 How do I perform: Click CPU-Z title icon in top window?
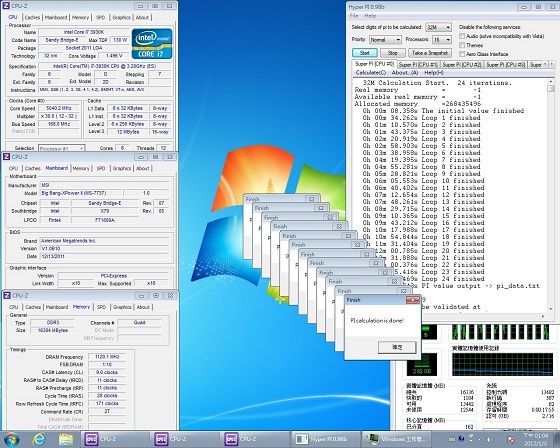click(6, 6)
